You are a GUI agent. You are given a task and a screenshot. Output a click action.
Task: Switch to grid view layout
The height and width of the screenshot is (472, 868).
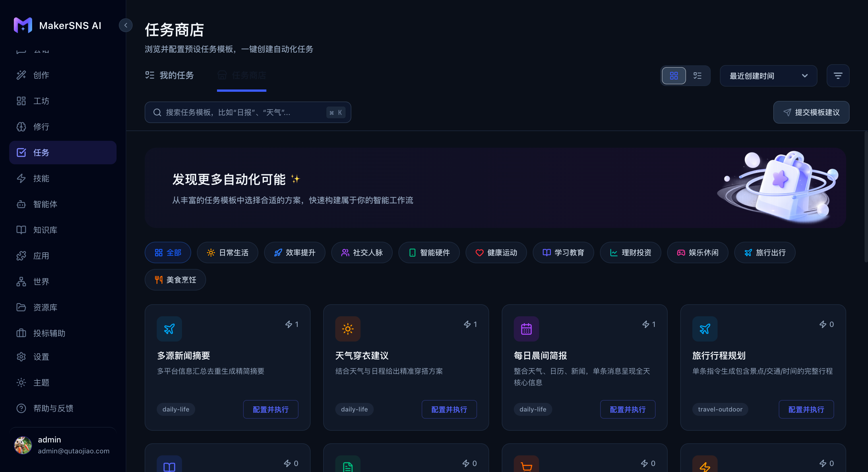click(x=674, y=76)
